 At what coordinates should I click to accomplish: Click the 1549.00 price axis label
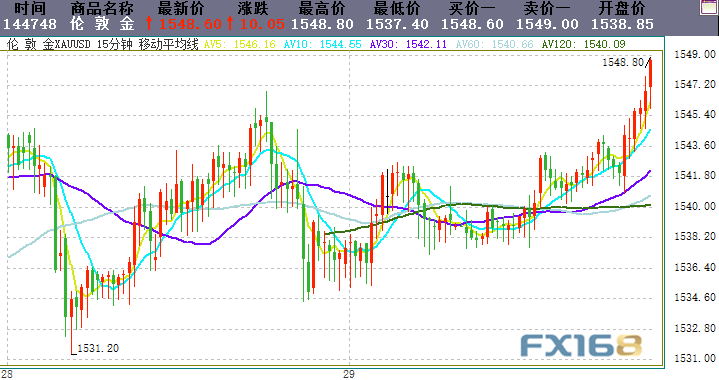[x=695, y=54]
